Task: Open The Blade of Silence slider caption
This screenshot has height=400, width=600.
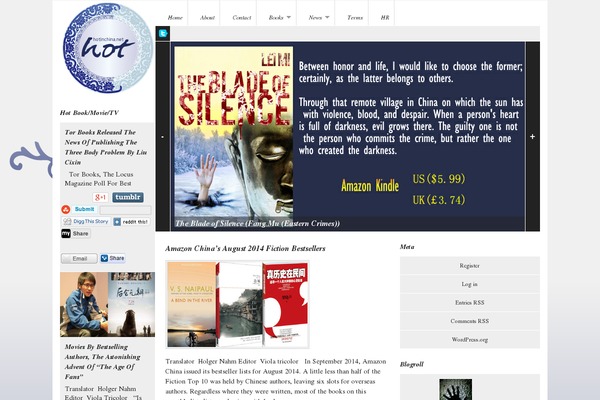Action: click(x=257, y=224)
